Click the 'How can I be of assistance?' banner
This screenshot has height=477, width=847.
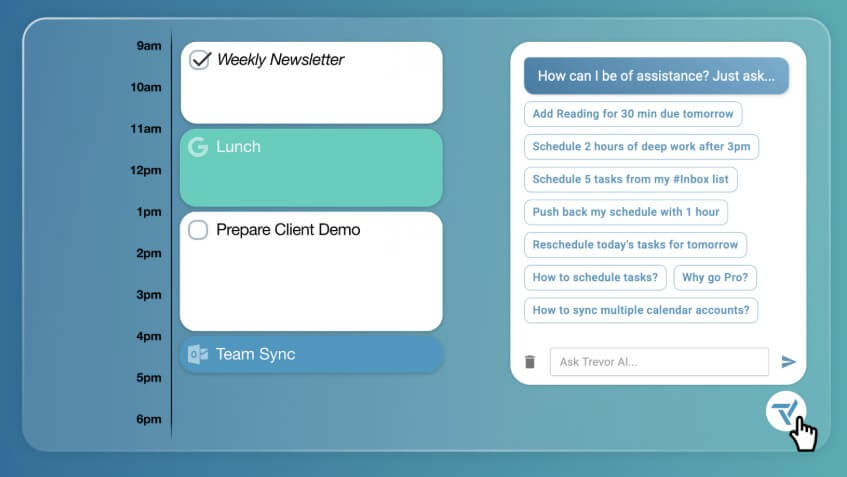[656, 76]
